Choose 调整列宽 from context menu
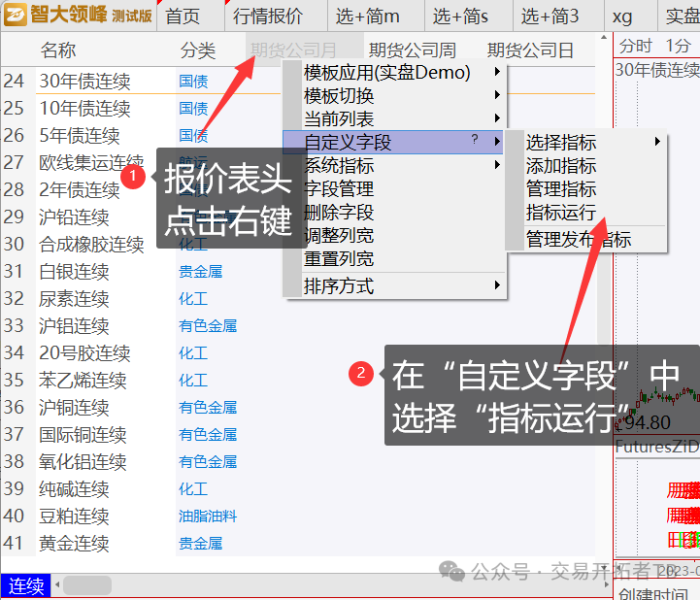Viewport: 700px width, 600px height. [394, 235]
